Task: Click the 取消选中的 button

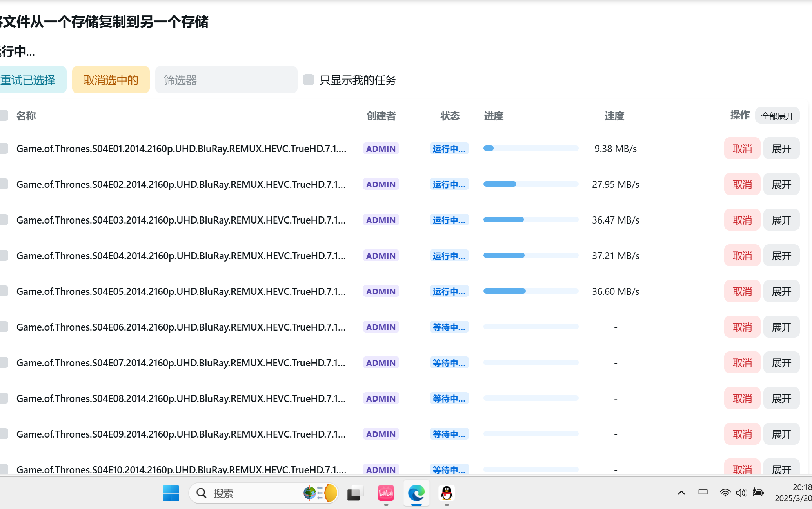Action: point(111,80)
